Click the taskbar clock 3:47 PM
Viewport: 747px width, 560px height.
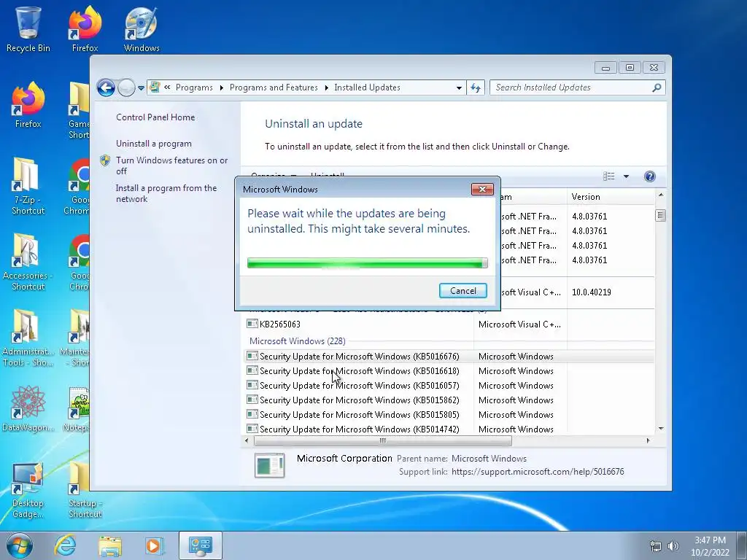pos(710,545)
